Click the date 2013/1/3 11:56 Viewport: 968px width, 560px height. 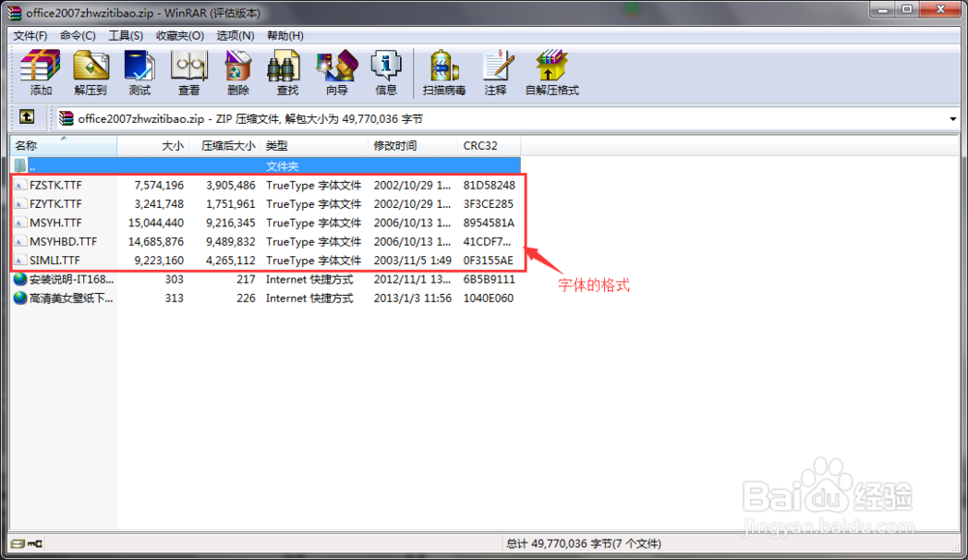(412, 298)
